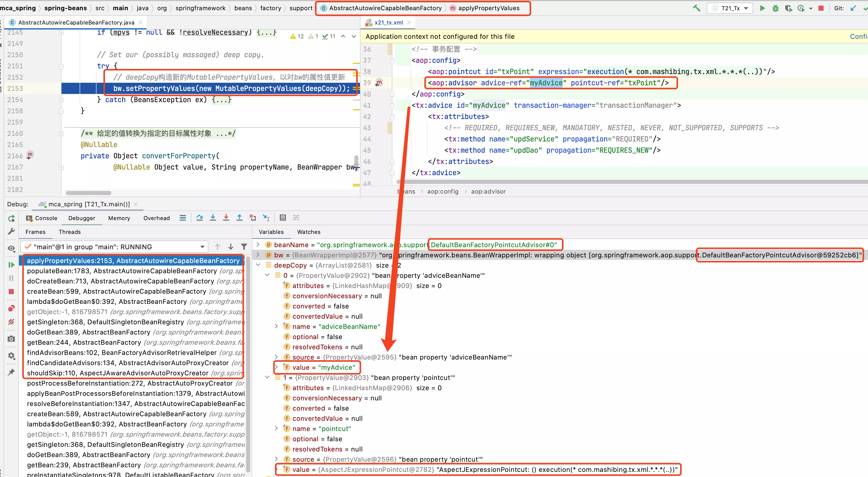Toggle code folding at line 2154 catch block
This screenshot has height=477, width=868.
point(61,100)
